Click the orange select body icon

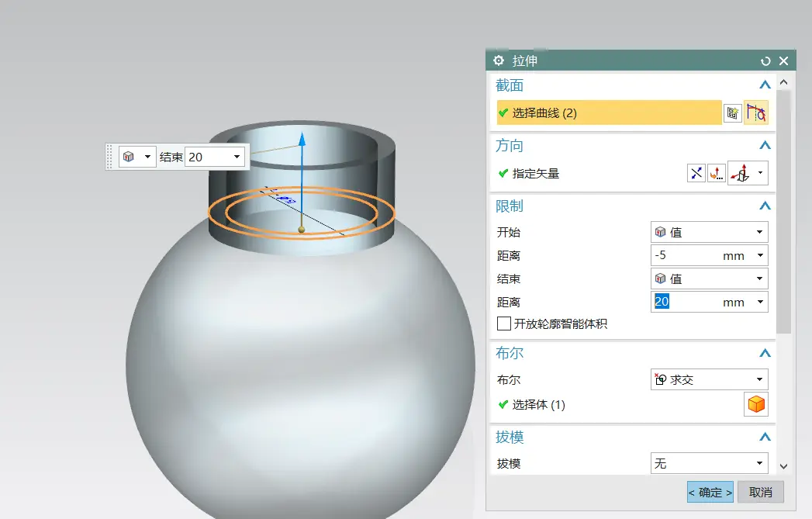click(756, 404)
